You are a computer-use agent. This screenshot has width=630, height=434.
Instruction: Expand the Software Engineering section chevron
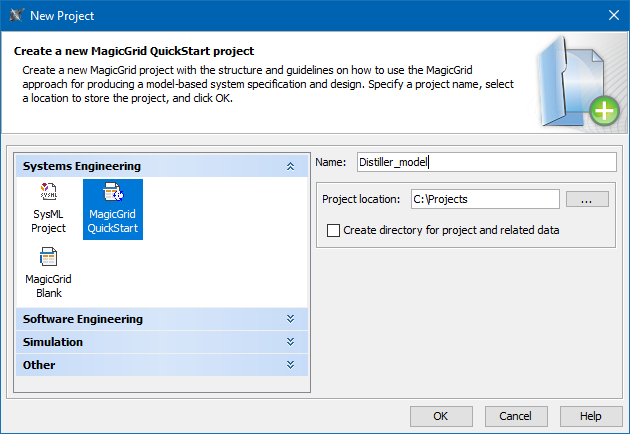(x=290, y=319)
